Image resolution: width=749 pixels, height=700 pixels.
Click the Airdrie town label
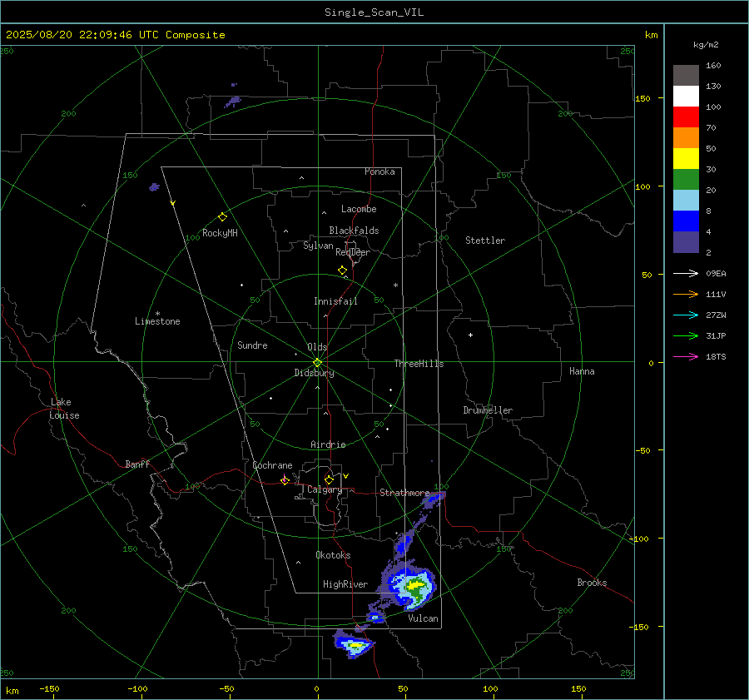pos(328,444)
